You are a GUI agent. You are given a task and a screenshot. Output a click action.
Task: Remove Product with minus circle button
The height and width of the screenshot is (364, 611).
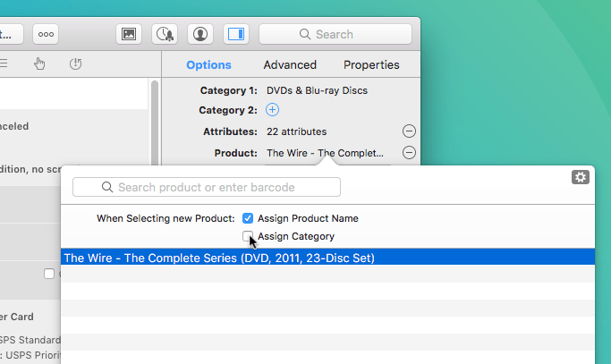point(409,153)
